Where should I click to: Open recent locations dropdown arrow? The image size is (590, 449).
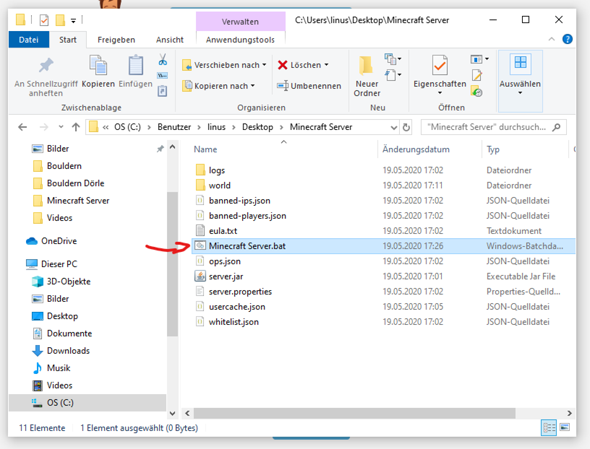tap(61, 127)
